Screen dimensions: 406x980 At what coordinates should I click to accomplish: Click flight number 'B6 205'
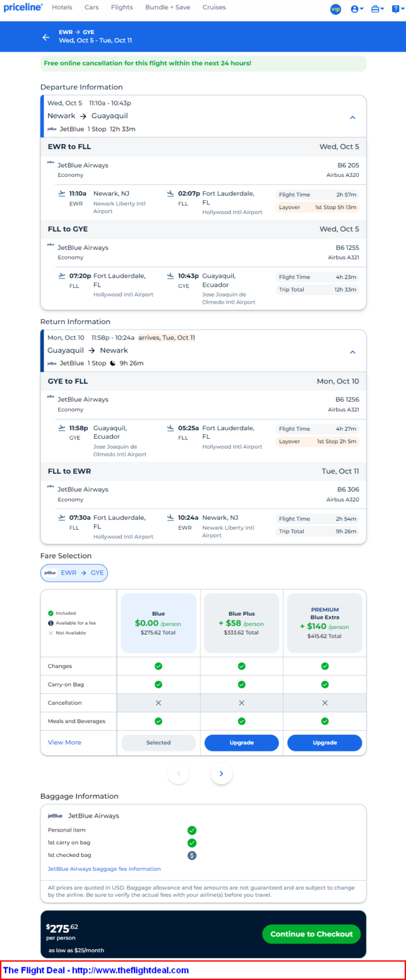tap(348, 165)
